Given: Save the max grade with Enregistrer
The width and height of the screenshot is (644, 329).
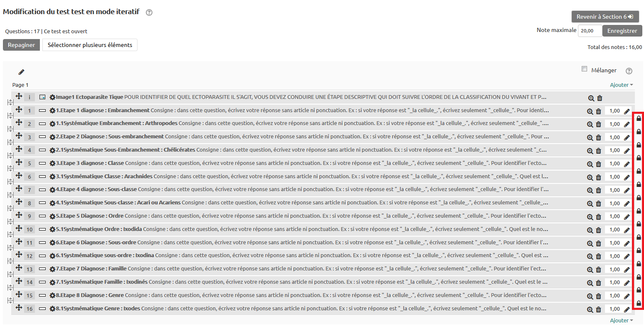Looking at the screenshot, I should click(622, 31).
